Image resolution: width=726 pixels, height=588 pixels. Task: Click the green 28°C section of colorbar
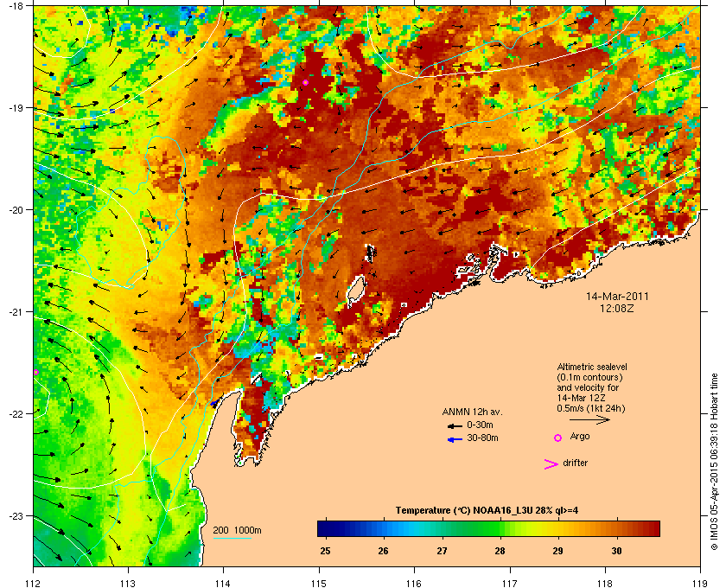500,528
